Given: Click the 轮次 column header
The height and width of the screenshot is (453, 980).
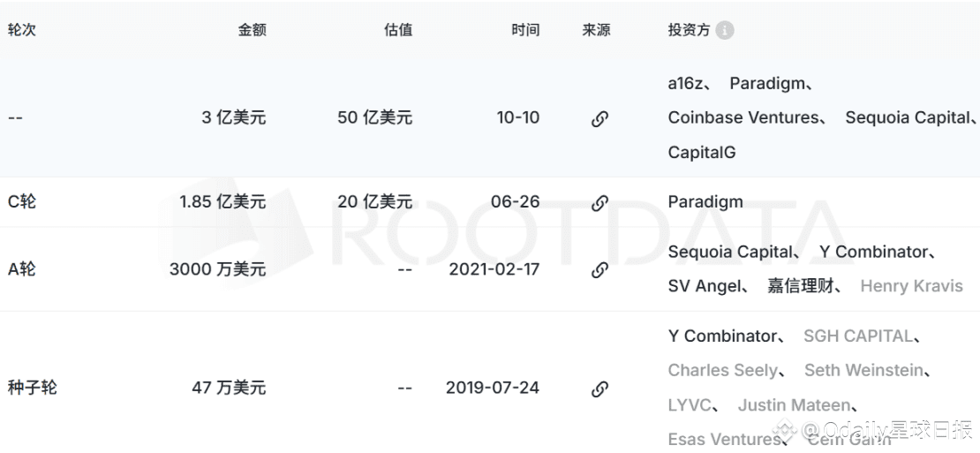Looking at the screenshot, I should (22, 30).
